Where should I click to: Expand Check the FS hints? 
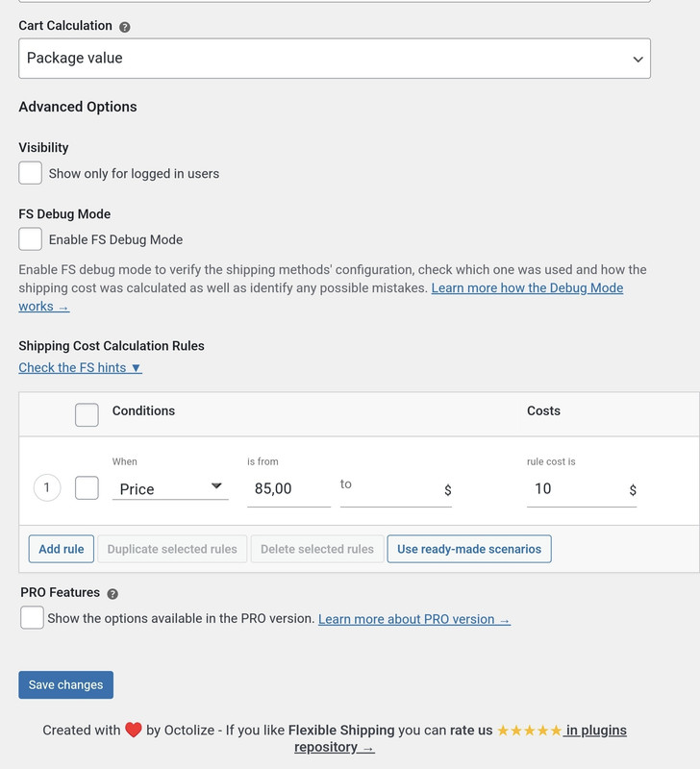80,367
